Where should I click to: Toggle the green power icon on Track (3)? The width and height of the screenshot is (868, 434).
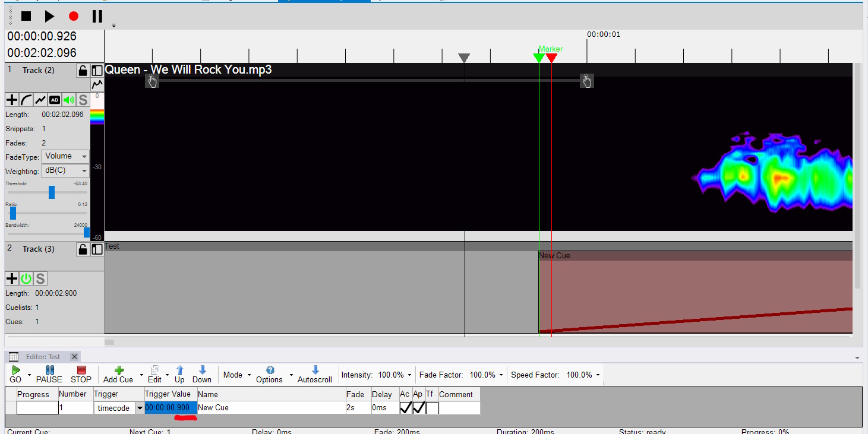(x=26, y=278)
